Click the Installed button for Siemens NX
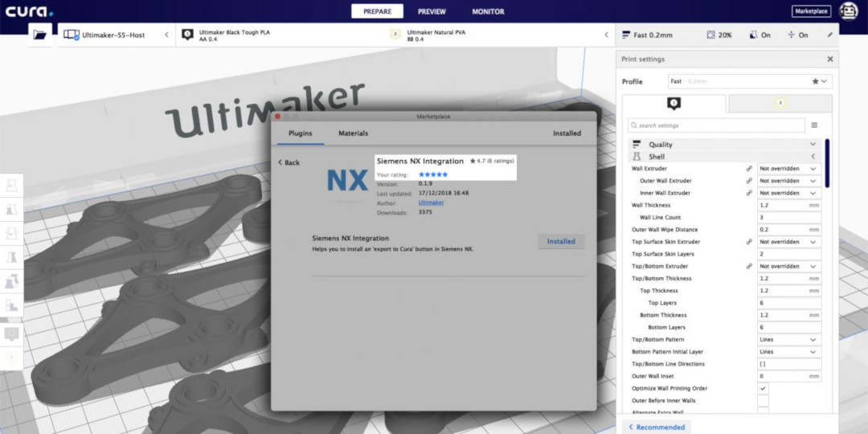This screenshot has width=868, height=434. point(561,241)
